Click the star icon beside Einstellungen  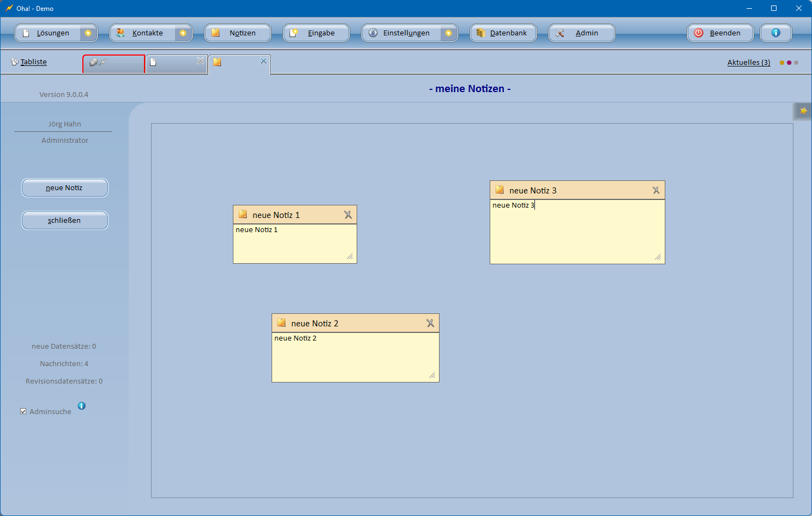point(448,33)
